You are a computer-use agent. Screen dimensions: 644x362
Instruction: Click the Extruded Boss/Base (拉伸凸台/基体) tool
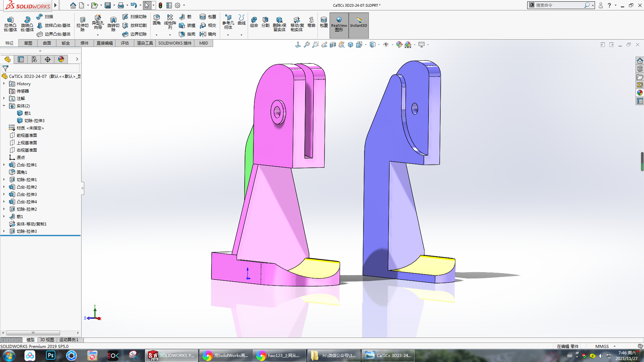click(10, 24)
